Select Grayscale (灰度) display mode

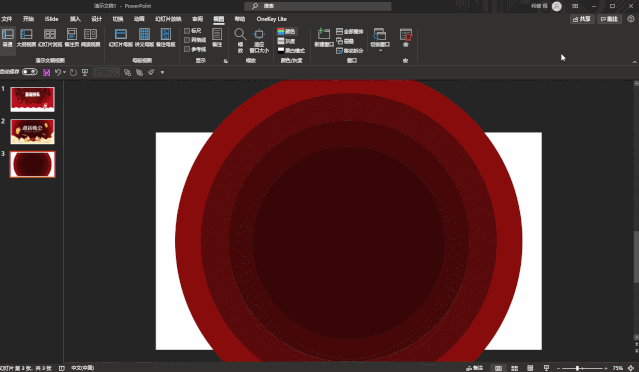(x=286, y=41)
